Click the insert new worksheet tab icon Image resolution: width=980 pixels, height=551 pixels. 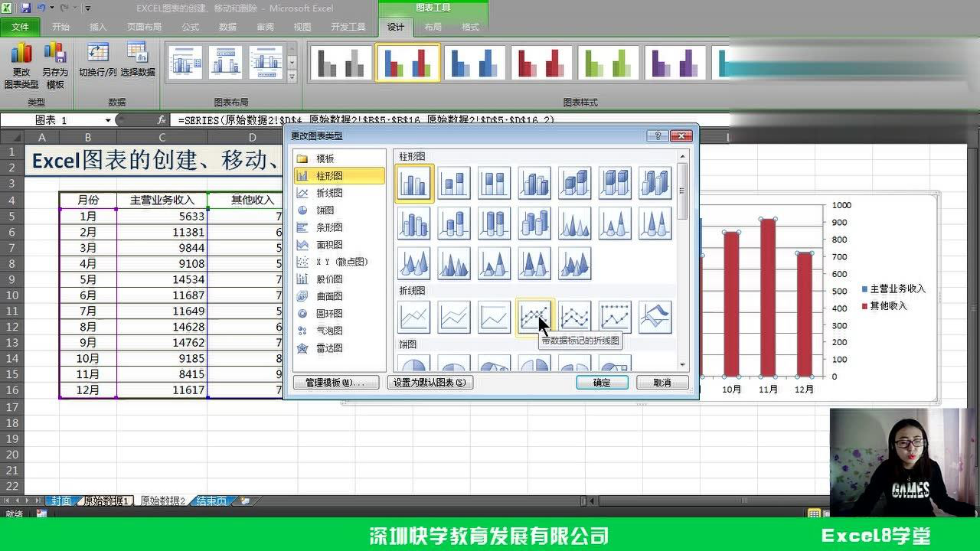click(245, 500)
